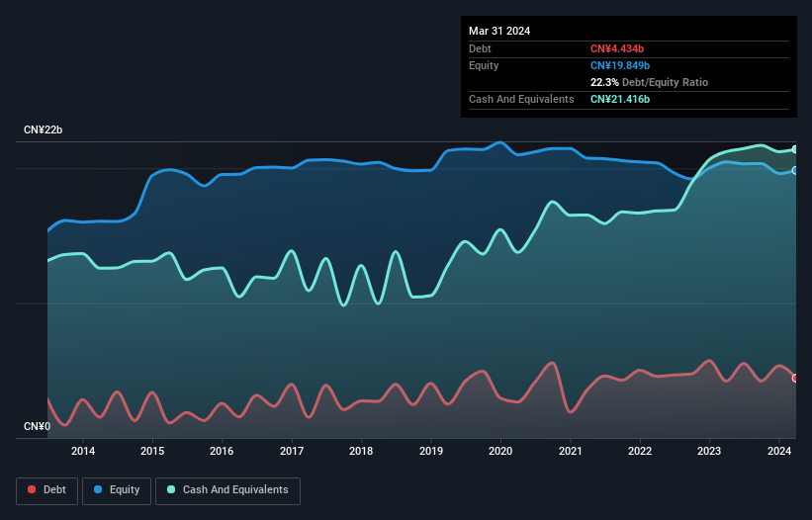Click the CN¥22b y-axis label
Image resolution: width=812 pixels, height=520 pixels.
point(43,130)
